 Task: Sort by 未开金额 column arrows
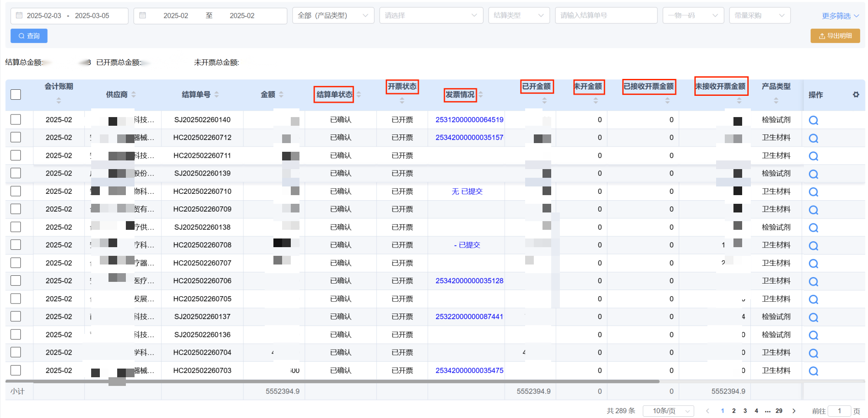(595, 101)
